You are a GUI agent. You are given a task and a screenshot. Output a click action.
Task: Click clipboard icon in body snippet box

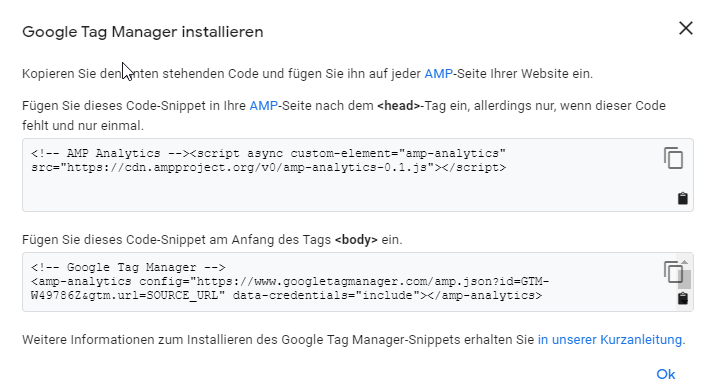682,298
